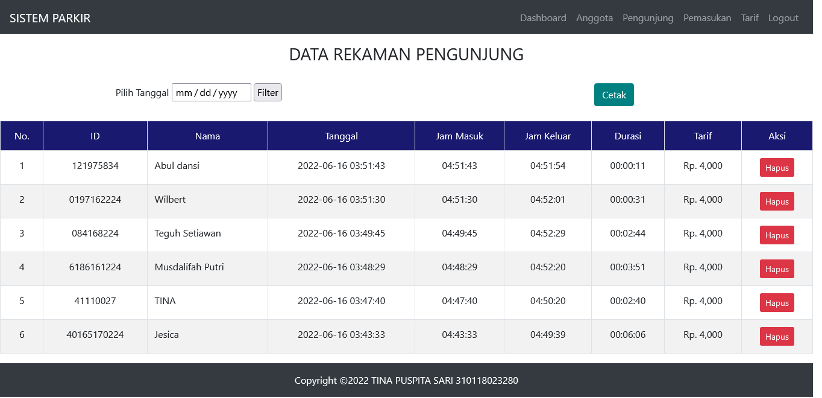The width and height of the screenshot is (822, 398).
Task: Click the Nama column header
Action: pos(208,136)
